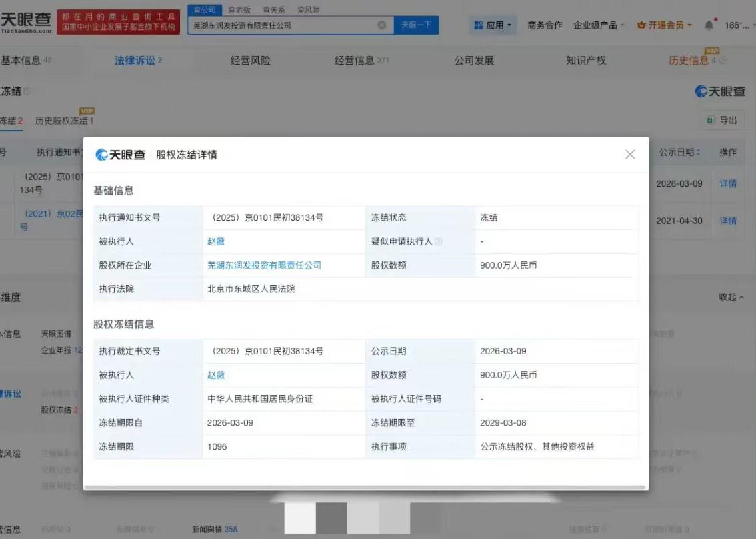
Task: Click 赵薇 link in 基础信息 section
Action: [216, 241]
